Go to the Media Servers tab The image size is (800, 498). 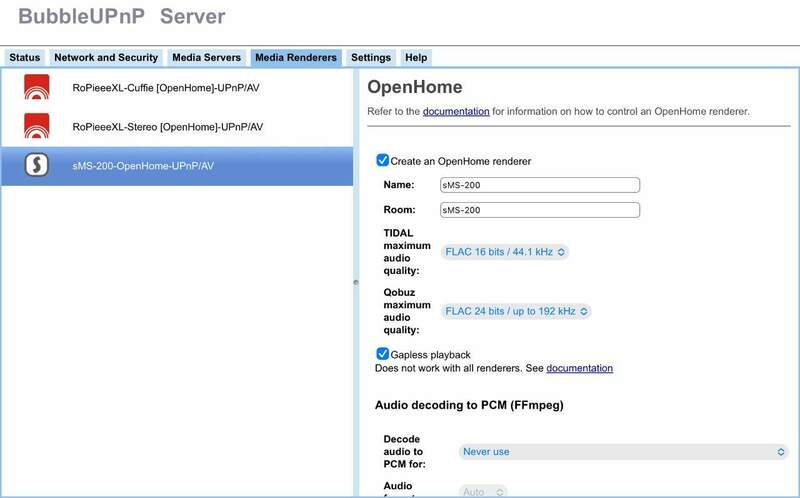[205, 58]
